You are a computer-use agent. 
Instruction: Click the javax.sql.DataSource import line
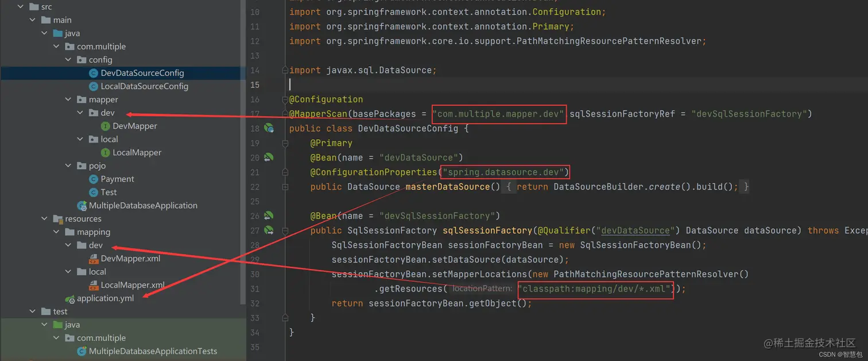point(363,70)
